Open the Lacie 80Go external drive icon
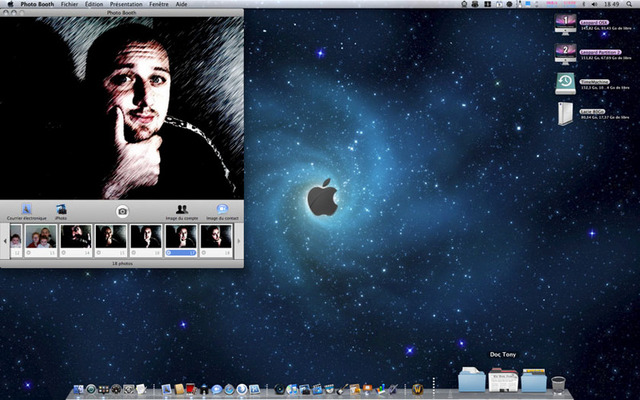640x400 pixels. (565, 114)
